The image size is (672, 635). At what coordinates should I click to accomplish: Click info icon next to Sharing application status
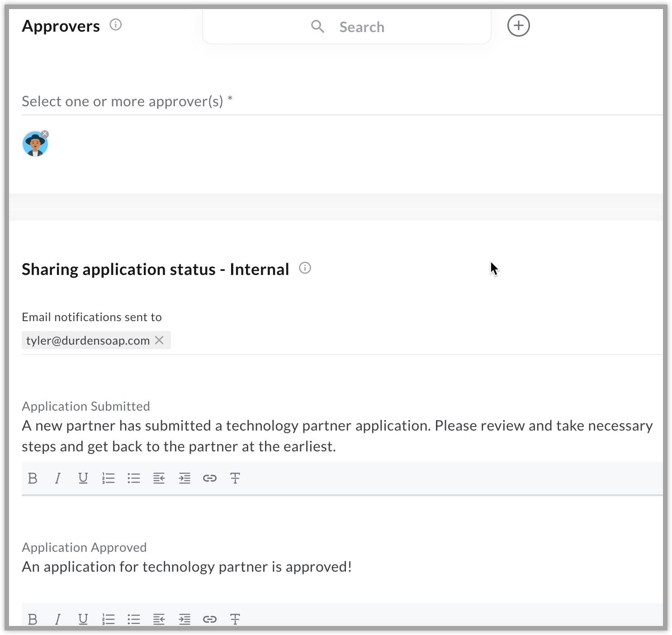click(305, 268)
